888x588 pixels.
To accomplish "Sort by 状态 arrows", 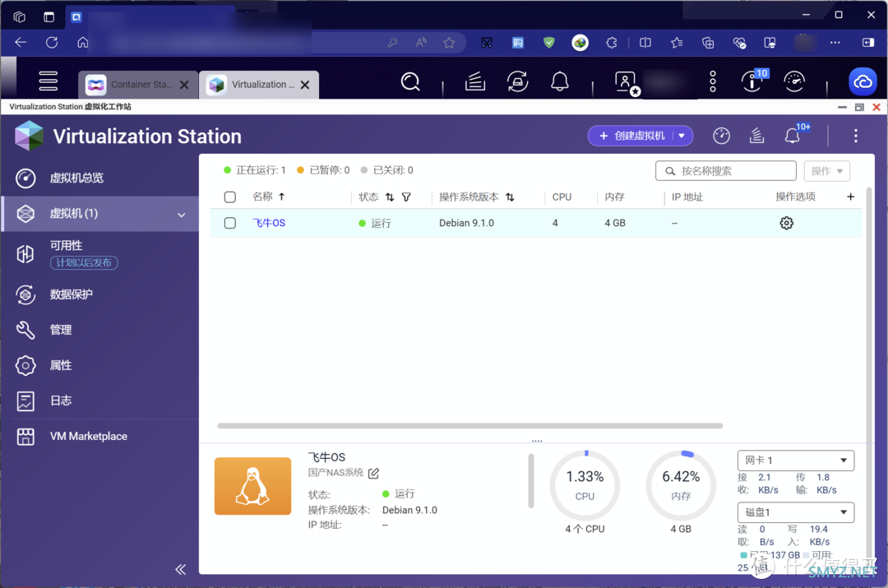I will tap(390, 197).
